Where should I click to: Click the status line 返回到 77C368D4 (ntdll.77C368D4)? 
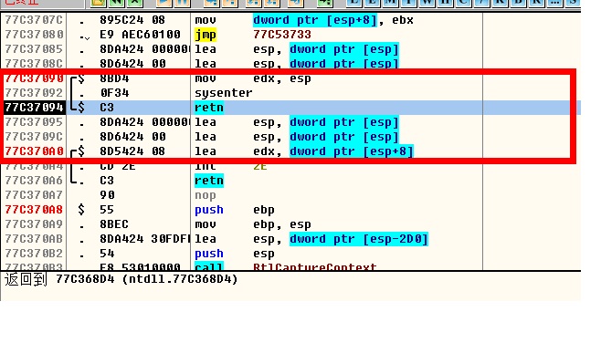121,279
